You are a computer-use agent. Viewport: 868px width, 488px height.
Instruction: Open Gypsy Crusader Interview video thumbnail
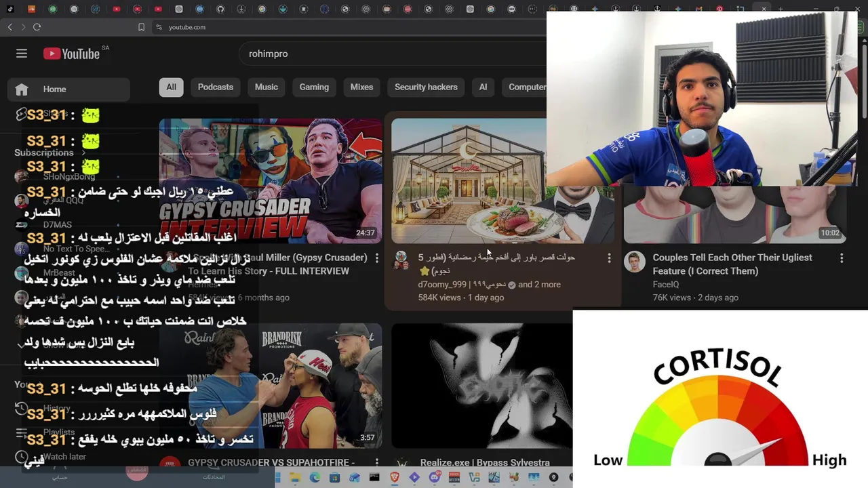pos(271,181)
